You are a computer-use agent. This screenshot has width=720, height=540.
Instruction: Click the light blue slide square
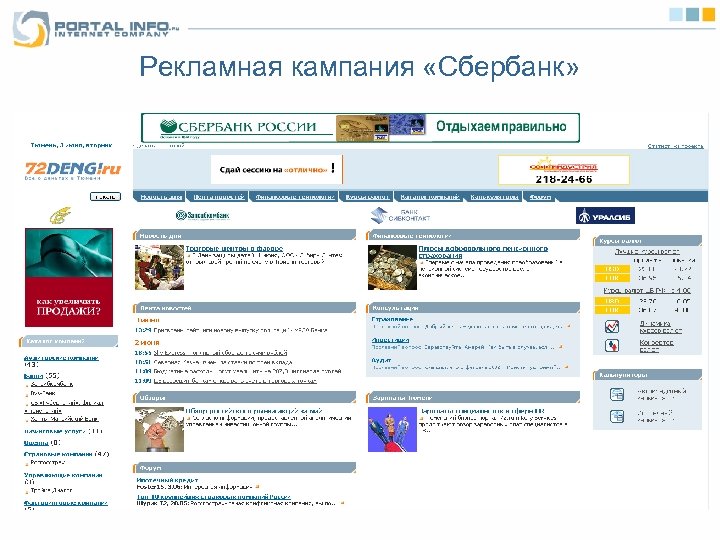tap(676, 14)
